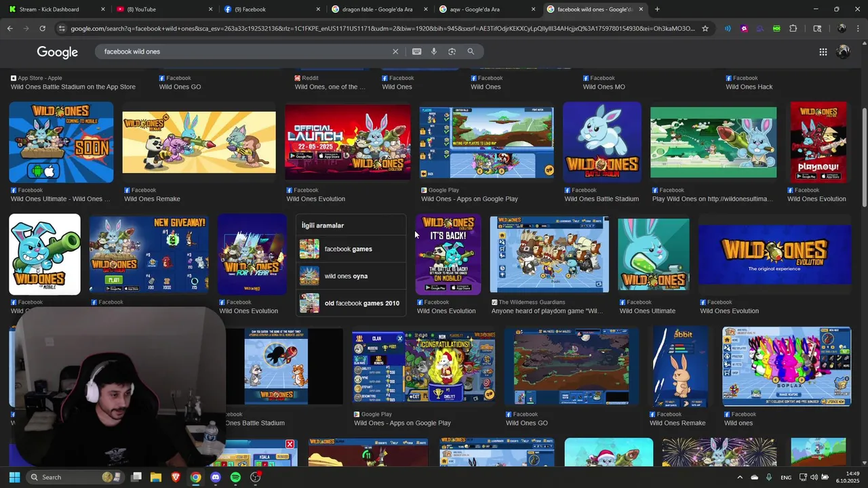Bookmark this page with the star icon
Viewport: 868px width, 488px height.
(x=705, y=28)
